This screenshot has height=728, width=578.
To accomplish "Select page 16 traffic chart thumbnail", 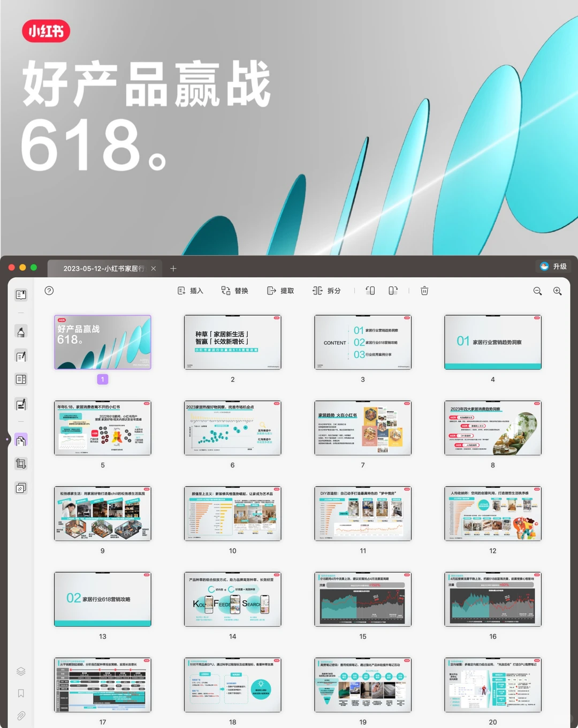I will [x=493, y=599].
